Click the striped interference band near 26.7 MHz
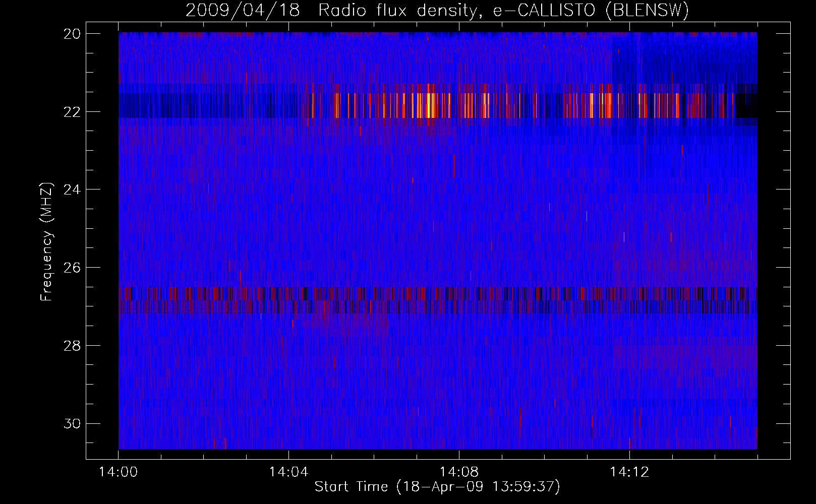 pyautogui.click(x=438, y=300)
